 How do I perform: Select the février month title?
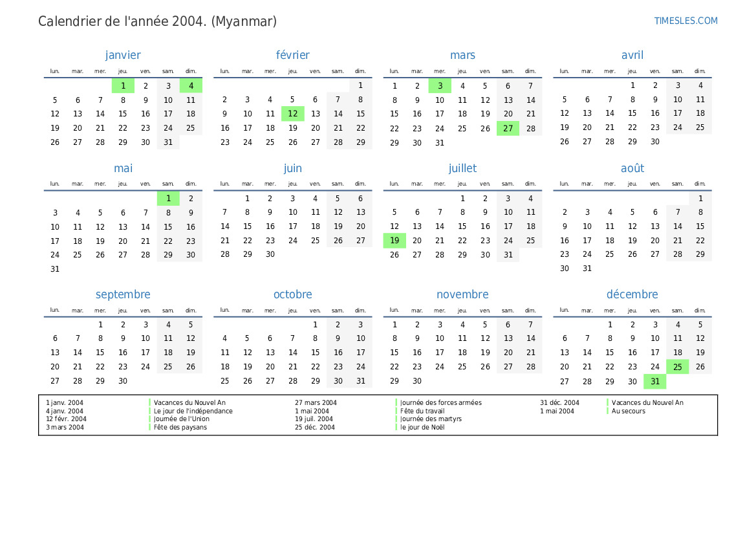tap(292, 56)
